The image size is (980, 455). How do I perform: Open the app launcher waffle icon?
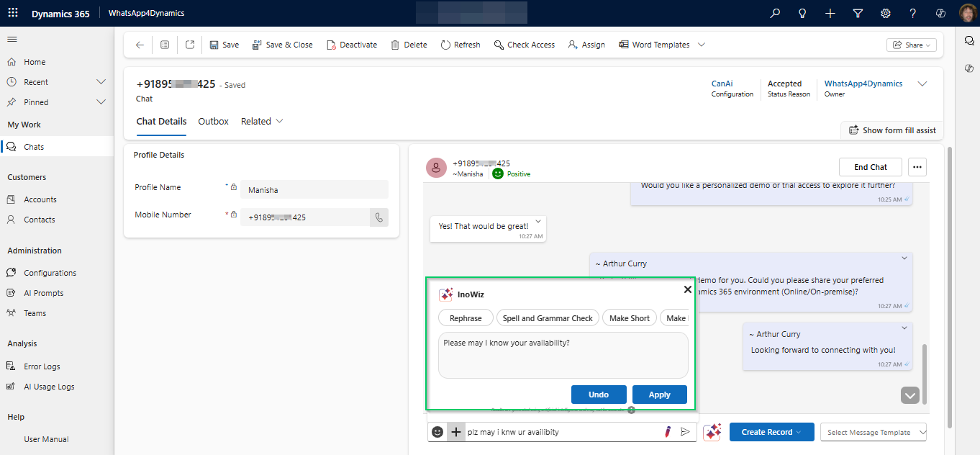click(12, 12)
